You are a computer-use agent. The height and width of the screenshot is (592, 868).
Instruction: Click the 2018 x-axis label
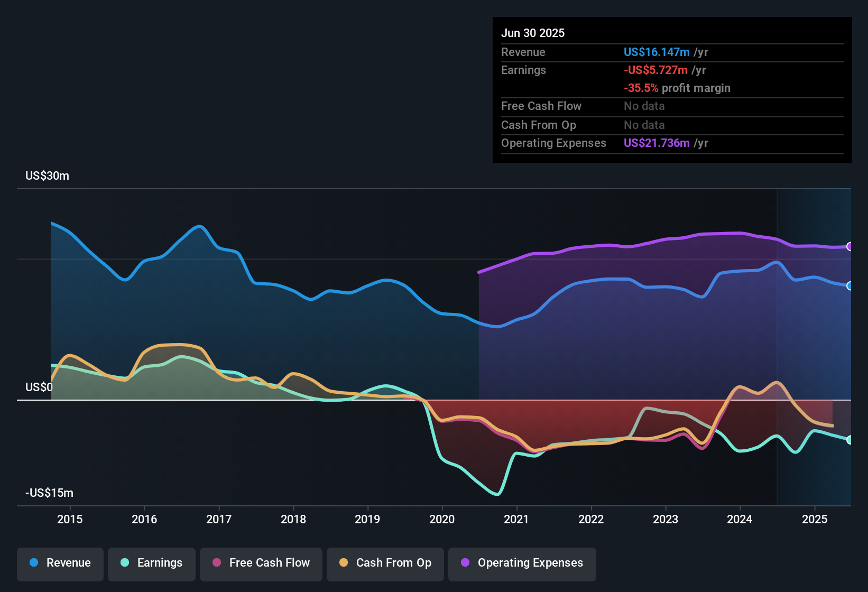pos(293,520)
